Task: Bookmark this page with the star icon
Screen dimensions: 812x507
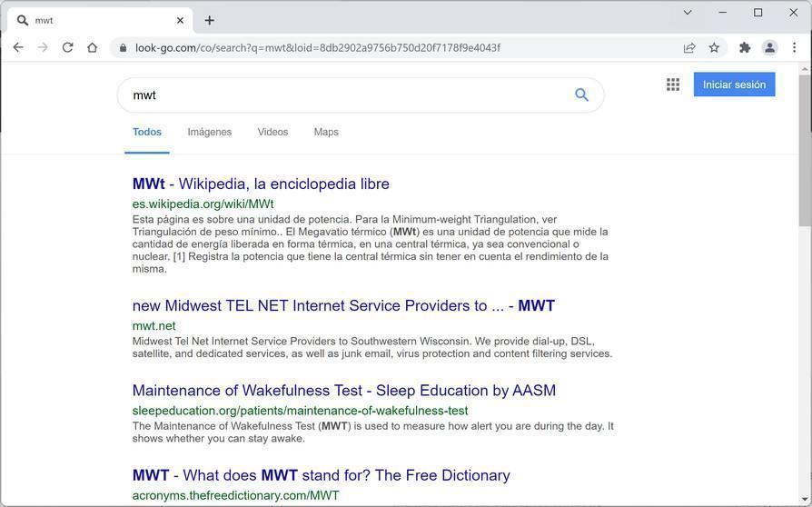Action: [x=714, y=47]
